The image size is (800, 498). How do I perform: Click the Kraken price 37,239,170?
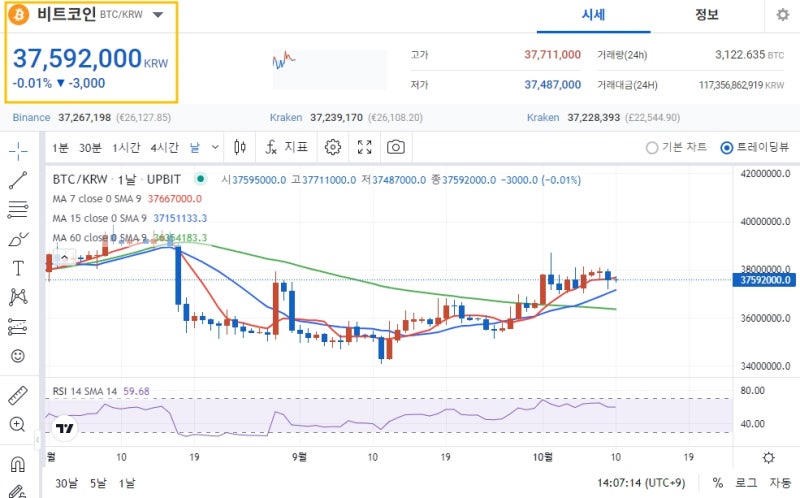[336, 117]
